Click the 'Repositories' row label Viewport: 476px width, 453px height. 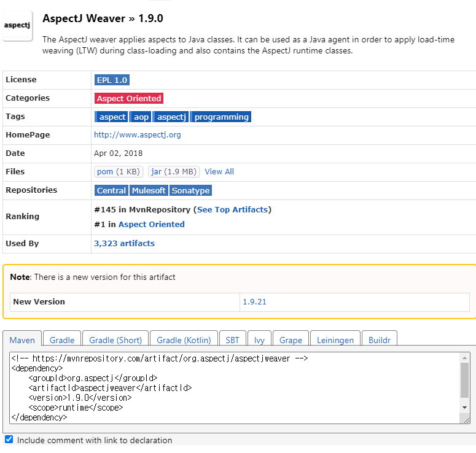31,190
